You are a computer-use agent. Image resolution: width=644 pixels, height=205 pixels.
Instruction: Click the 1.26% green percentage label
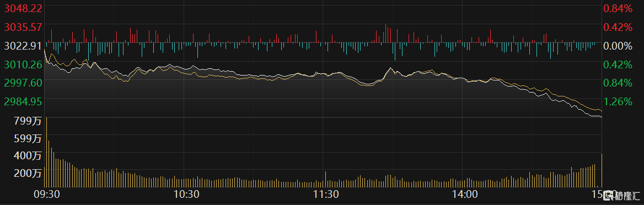(618, 101)
